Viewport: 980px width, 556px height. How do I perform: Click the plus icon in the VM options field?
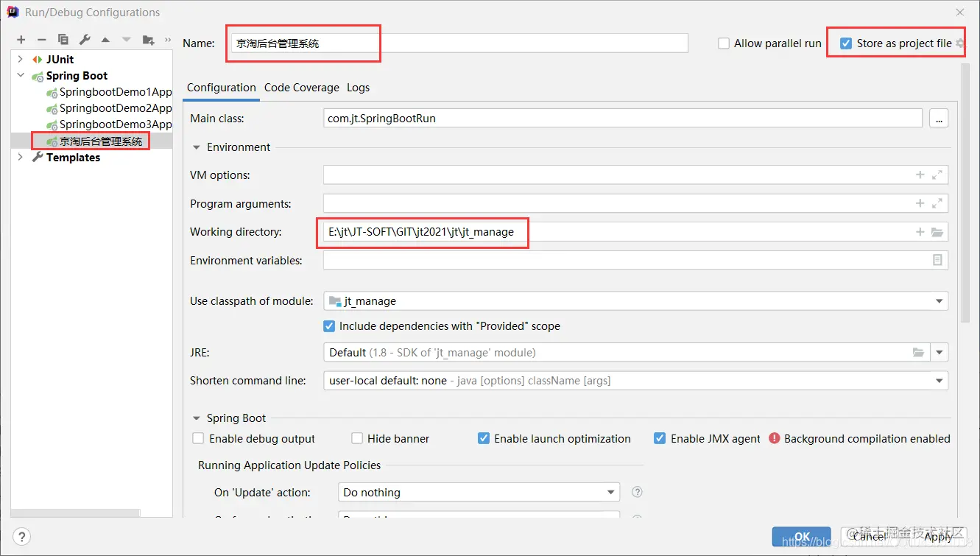point(920,175)
